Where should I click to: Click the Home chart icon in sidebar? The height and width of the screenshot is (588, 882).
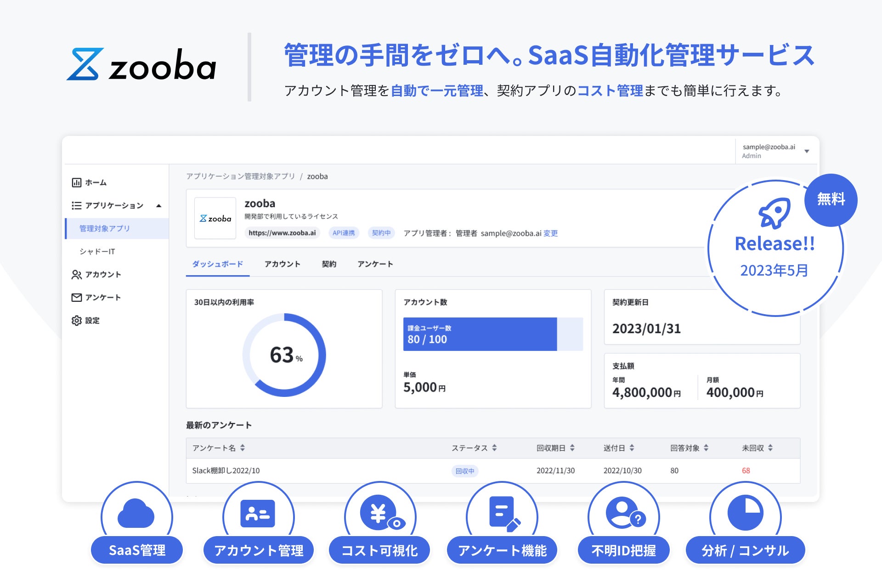pos(76,182)
